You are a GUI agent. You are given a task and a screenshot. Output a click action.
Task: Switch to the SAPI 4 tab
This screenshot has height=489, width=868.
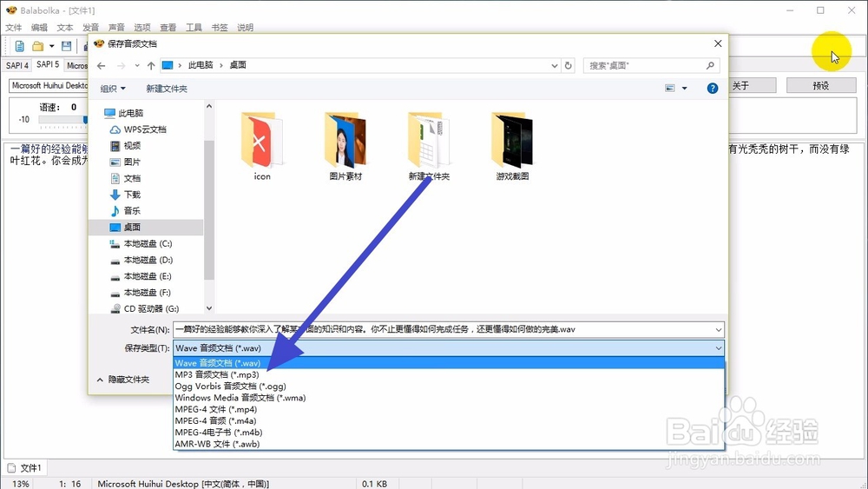17,65
